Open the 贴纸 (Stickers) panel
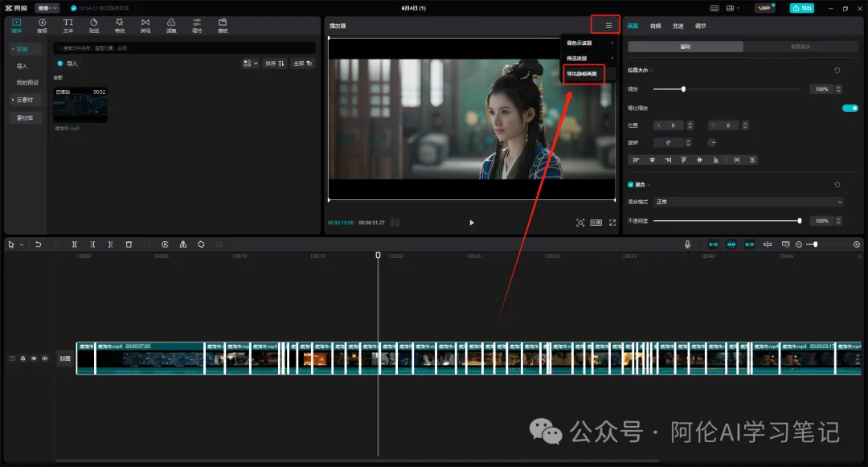Viewport: 868px width, 467px height. coord(94,26)
